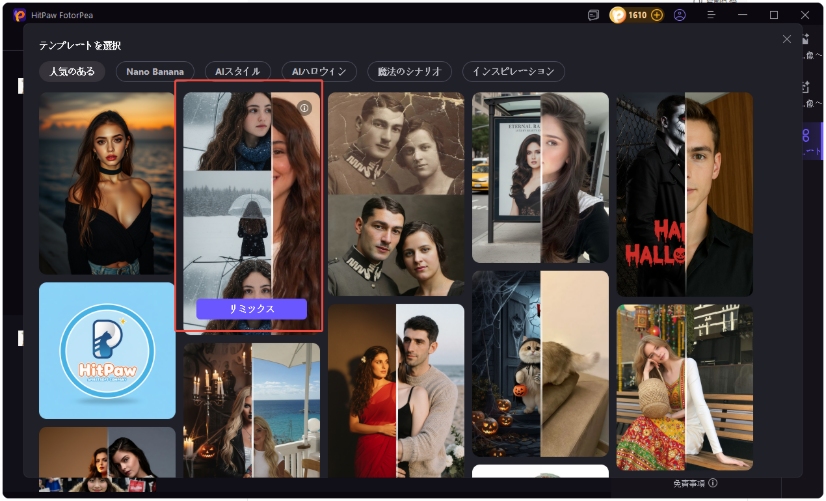Click info icon on snow template
Screen dimensions: 826x501
(x=305, y=108)
